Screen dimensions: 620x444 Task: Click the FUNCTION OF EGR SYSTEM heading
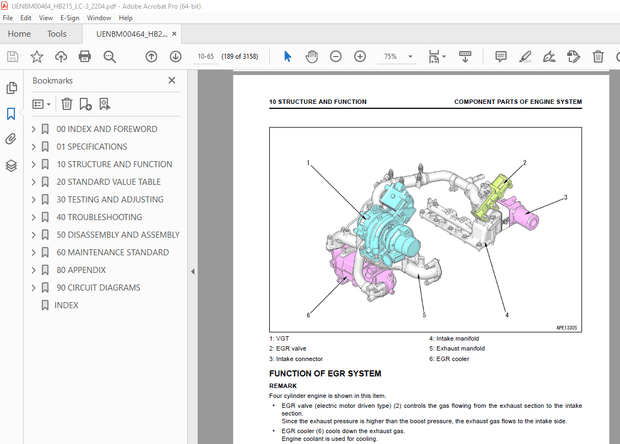325,374
